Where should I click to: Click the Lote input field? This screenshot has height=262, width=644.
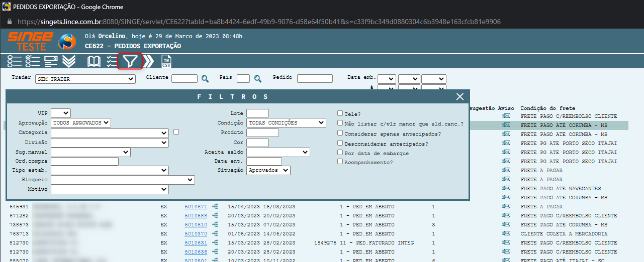[257, 113]
